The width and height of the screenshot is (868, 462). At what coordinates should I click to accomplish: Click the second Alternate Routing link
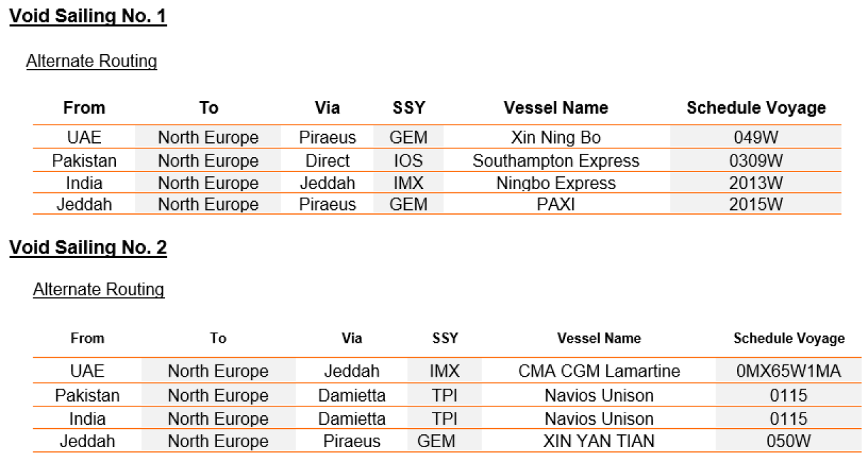99,289
